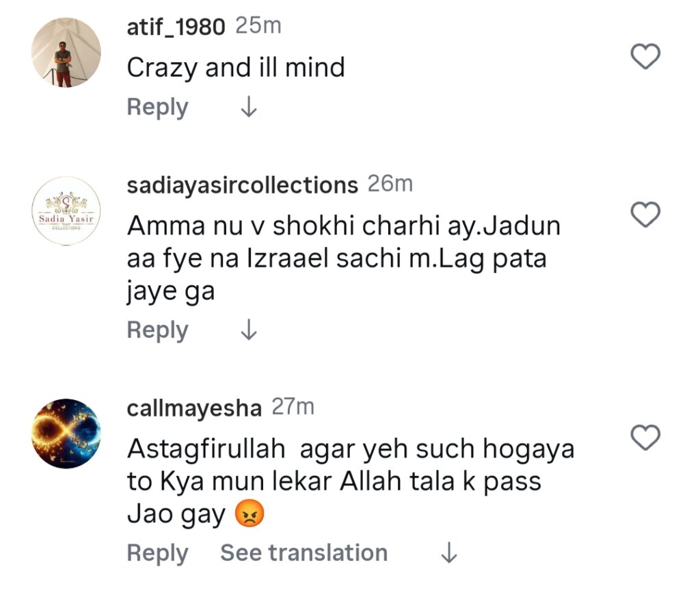700x599 pixels.
Task: Click the 27m timestamp
Action: pyautogui.click(x=293, y=408)
